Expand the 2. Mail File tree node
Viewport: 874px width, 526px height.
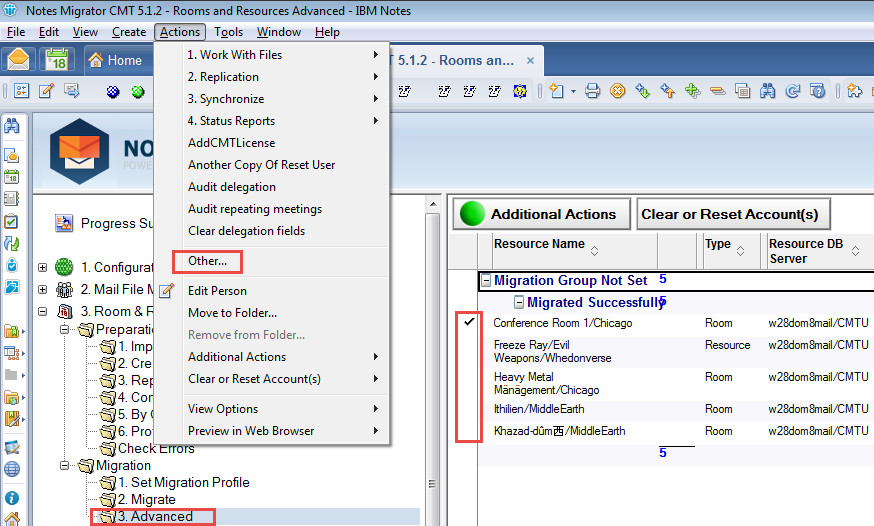[42, 289]
